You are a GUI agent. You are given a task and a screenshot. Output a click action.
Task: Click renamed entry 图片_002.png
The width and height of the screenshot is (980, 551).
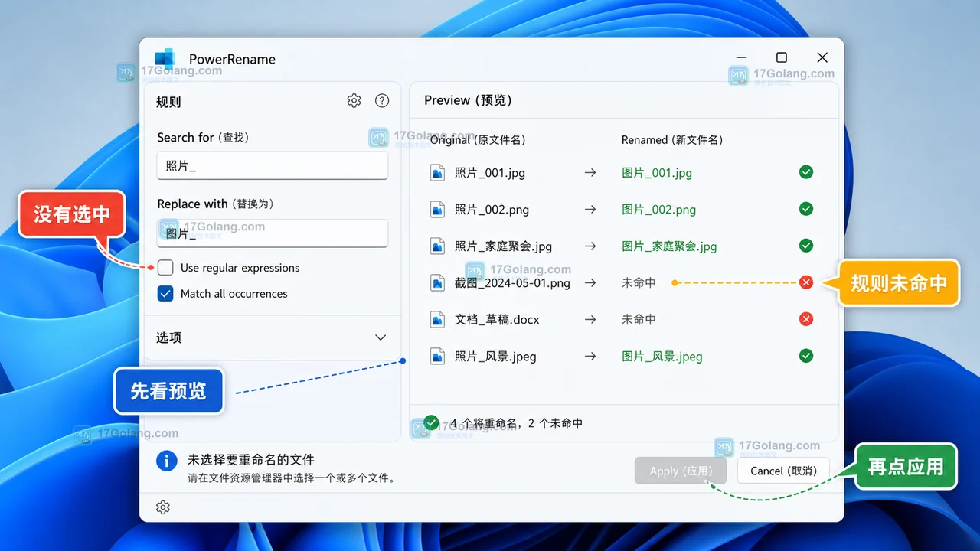point(658,210)
